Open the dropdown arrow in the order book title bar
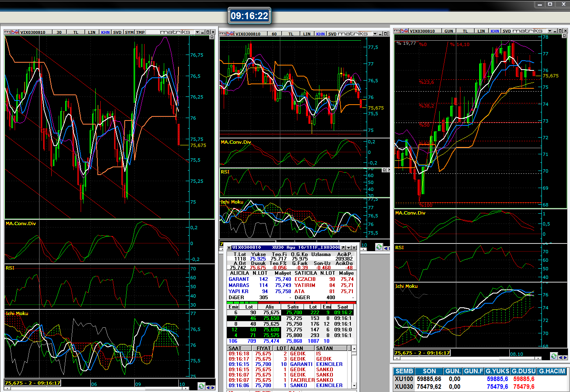 coord(348,247)
